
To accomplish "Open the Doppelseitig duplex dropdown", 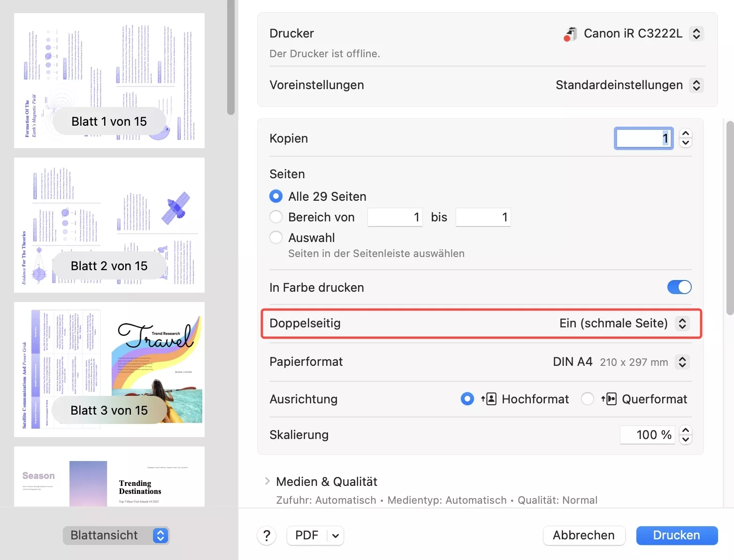I will [x=682, y=323].
